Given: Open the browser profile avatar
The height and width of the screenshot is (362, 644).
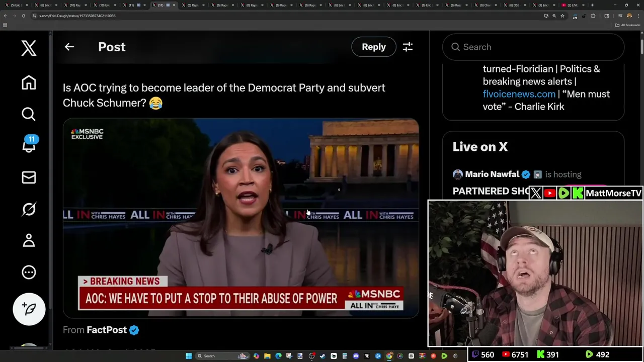Looking at the screenshot, I should click(x=629, y=16).
